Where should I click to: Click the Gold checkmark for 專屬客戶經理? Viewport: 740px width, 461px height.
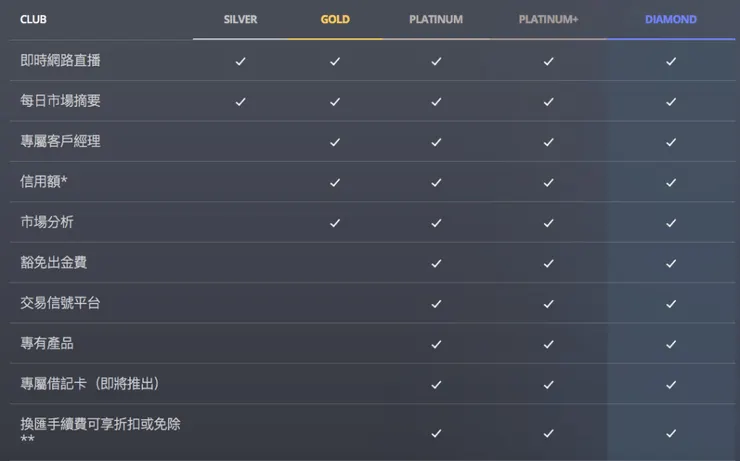(x=335, y=142)
